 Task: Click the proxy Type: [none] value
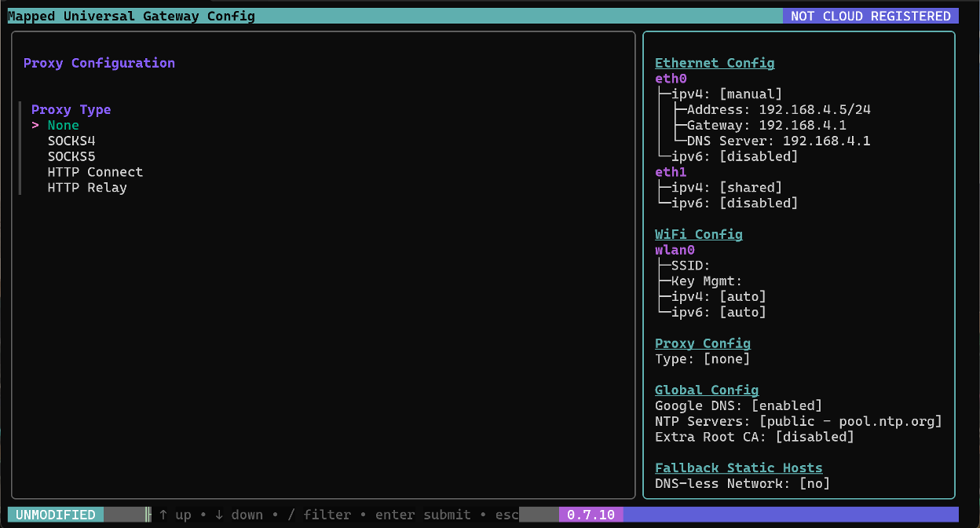703,359
